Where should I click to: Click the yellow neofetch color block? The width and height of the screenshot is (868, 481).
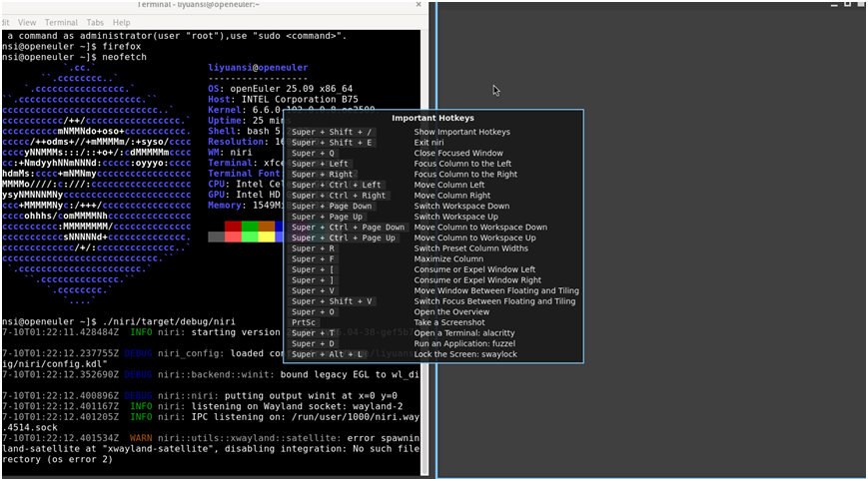[x=267, y=238]
